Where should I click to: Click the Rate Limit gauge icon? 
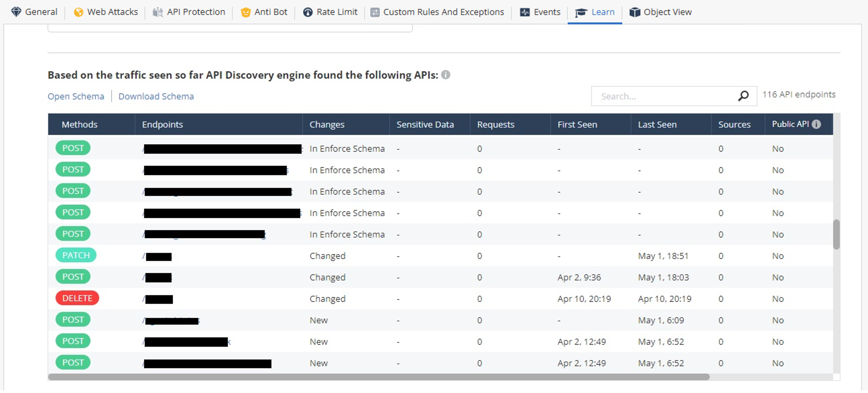[308, 12]
